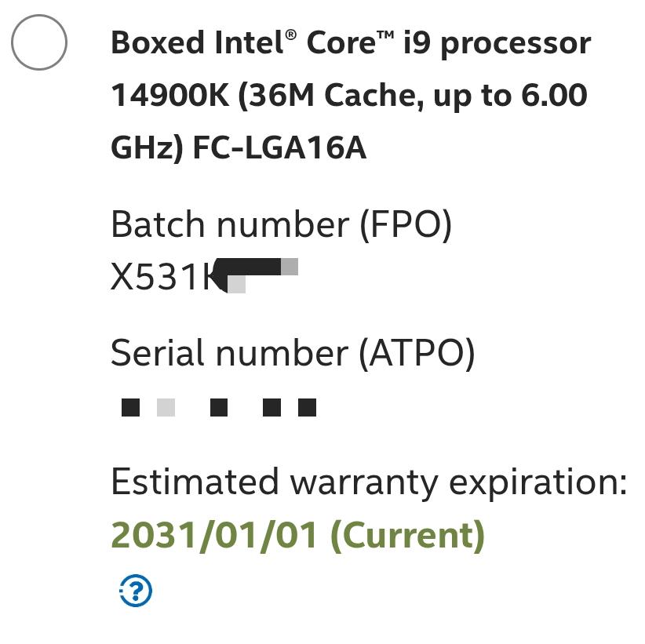This screenshot has width=645, height=644.
Task: Click the first redacted serial number block
Action: click(131, 408)
